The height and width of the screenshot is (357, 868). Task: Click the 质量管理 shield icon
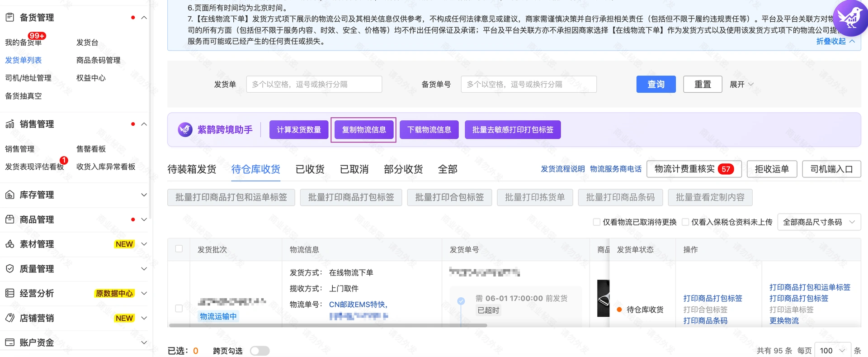pos(9,269)
